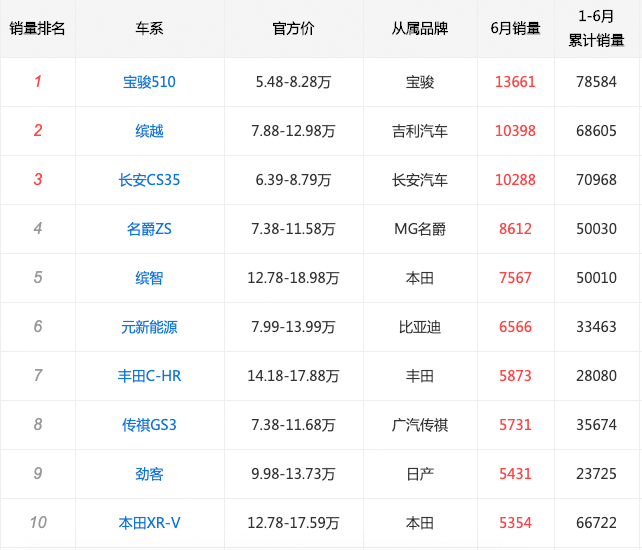Click cumulative sales value 23725
Screen dimensions: 642x550
point(596,474)
